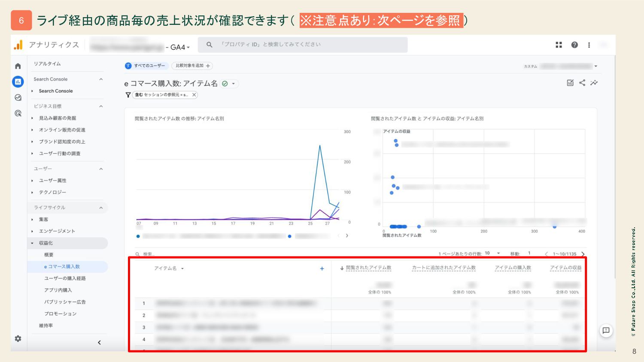Remove the session source filter chip
This screenshot has height=362, width=644.
click(x=194, y=95)
